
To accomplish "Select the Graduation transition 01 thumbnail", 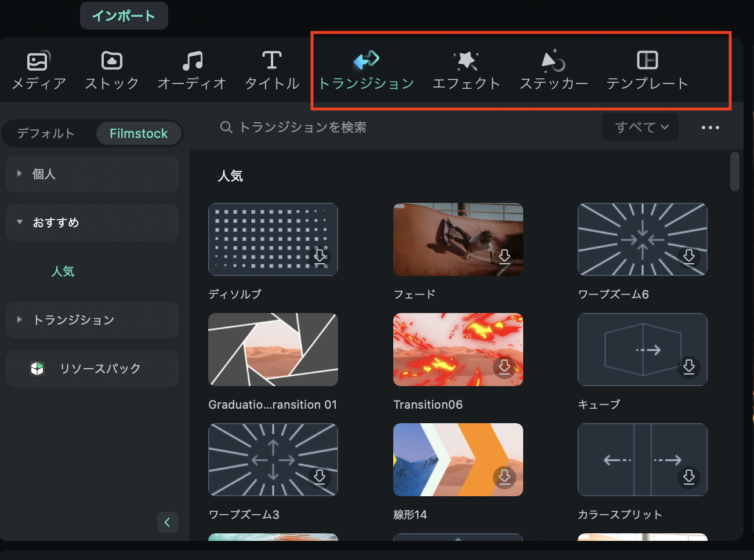I will pyautogui.click(x=273, y=350).
